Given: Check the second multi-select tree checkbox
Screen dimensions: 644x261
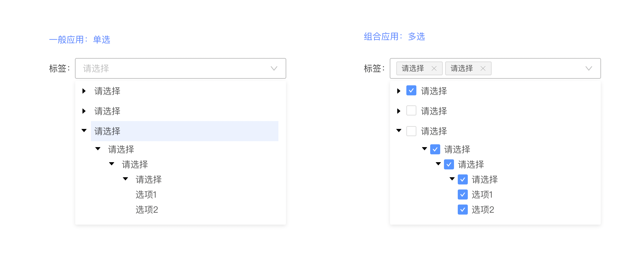Looking at the screenshot, I should click(x=411, y=110).
